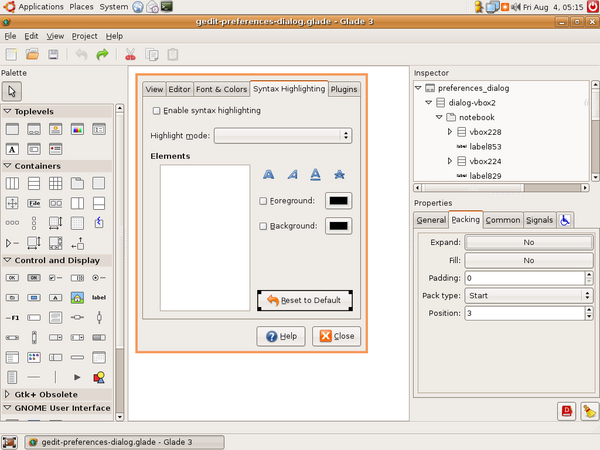
Task: Click the Close button in the dialog
Action: 336,336
